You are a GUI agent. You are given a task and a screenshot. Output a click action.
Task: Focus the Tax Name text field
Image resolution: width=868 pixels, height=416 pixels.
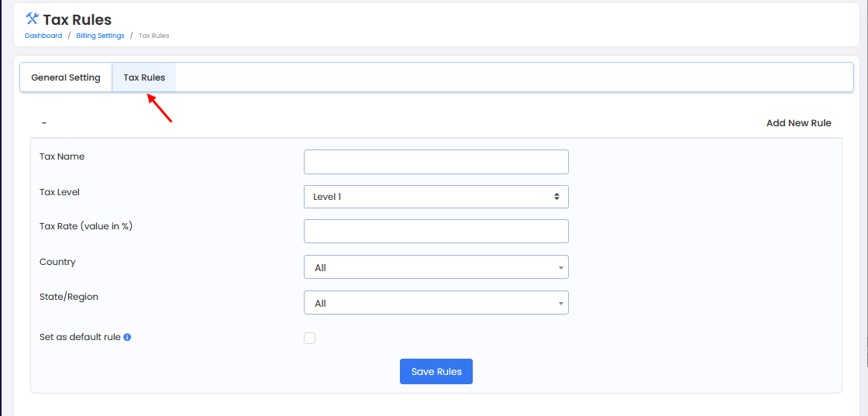point(436,162)
